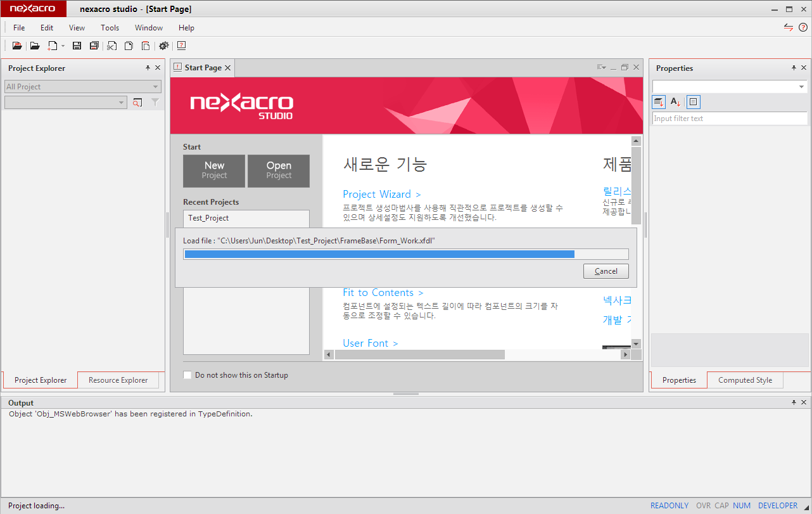Expand the Properties object dropdown
This screenshot has width=812, height=514.
tap(801, 87)
